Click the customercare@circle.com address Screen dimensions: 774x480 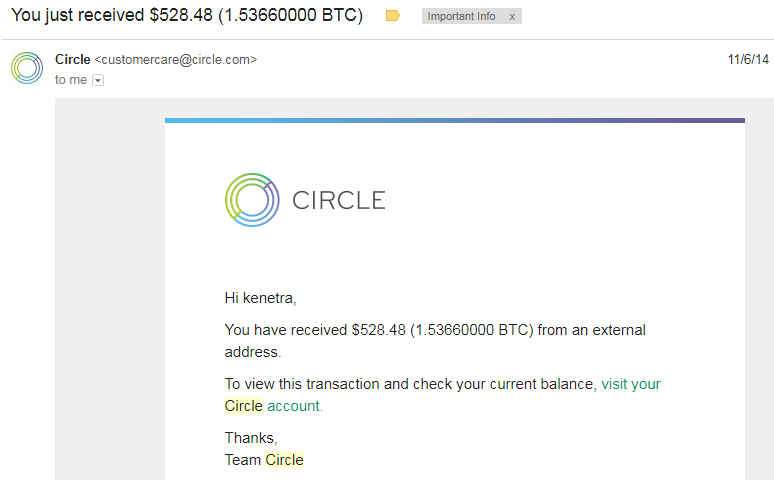click(176, 60)
